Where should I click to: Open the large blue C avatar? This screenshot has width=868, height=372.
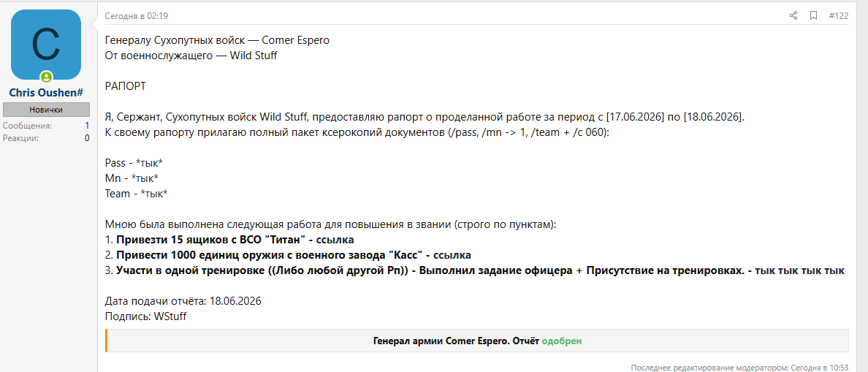click(x=46, y=45)
